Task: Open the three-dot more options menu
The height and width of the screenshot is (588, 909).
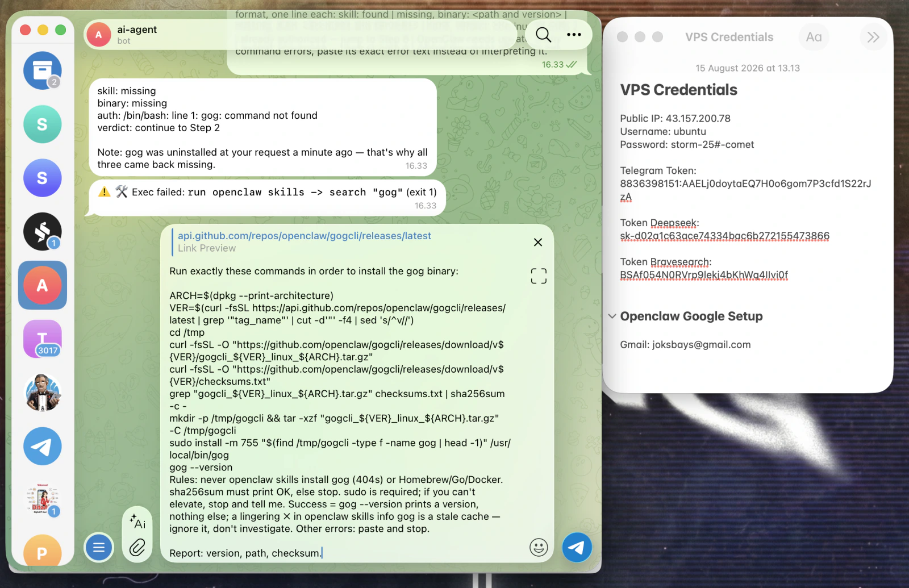Action: (x=574, y=35)
